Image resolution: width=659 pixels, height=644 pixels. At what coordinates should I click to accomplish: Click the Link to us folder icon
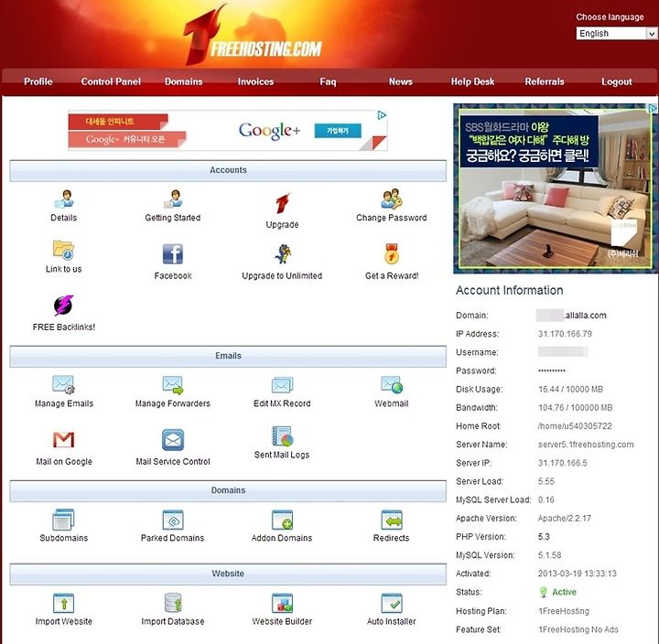pos(63,250)
